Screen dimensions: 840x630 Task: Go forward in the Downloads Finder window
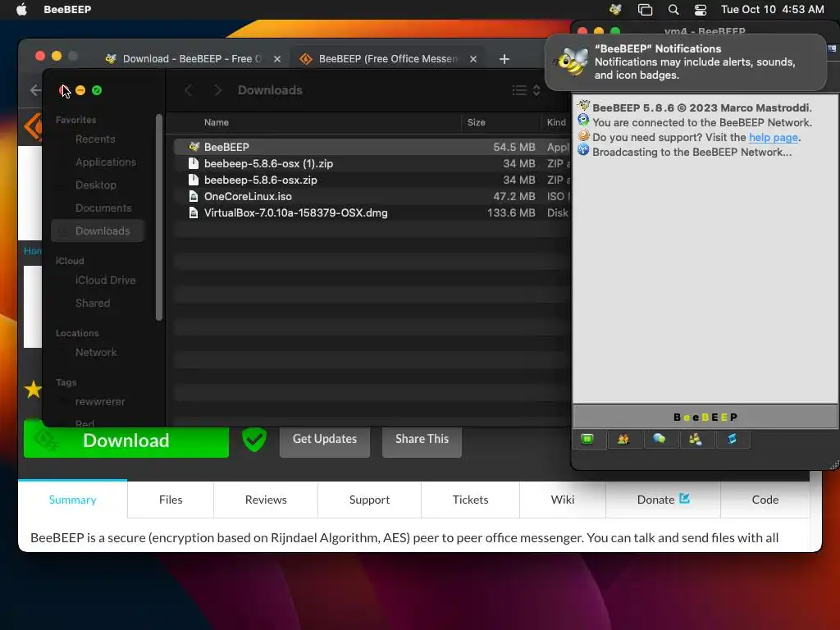[x=217, y=90]
